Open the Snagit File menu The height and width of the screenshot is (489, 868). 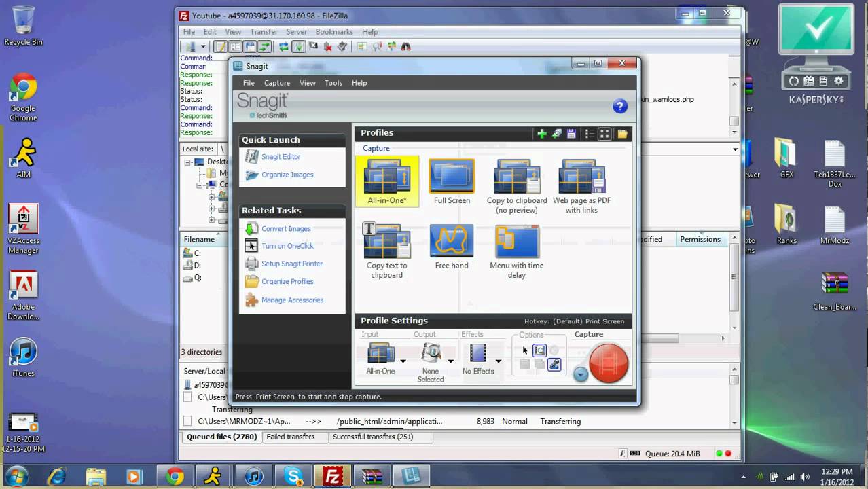[x=249, y=83]
